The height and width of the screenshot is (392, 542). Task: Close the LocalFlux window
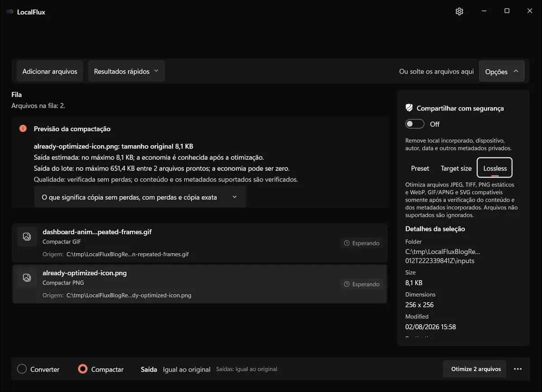click(x=530, y=11)
